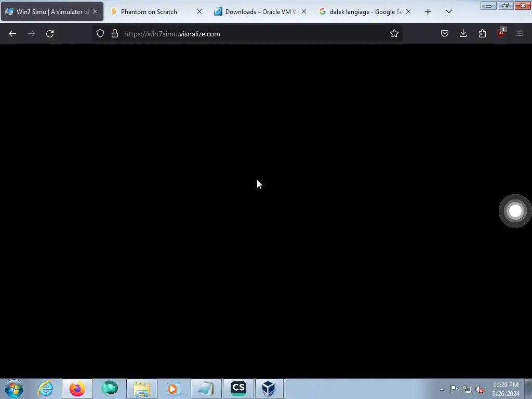This screenshot has width=532, height=399.
Task: Save page to Pocket
Action: pyautogui.click(x=445, y=34)
